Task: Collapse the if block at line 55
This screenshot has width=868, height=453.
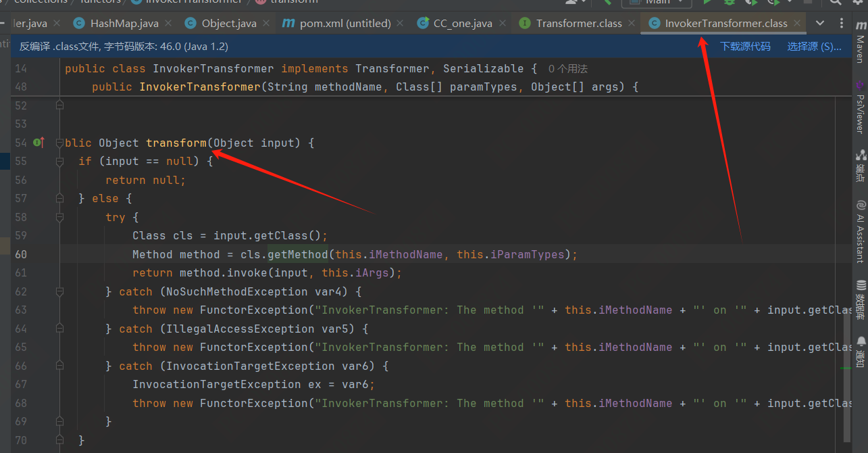Action: point(59,161)
